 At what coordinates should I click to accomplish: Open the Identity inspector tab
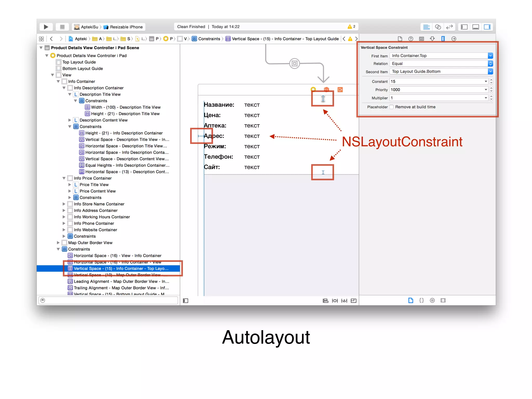422,39
